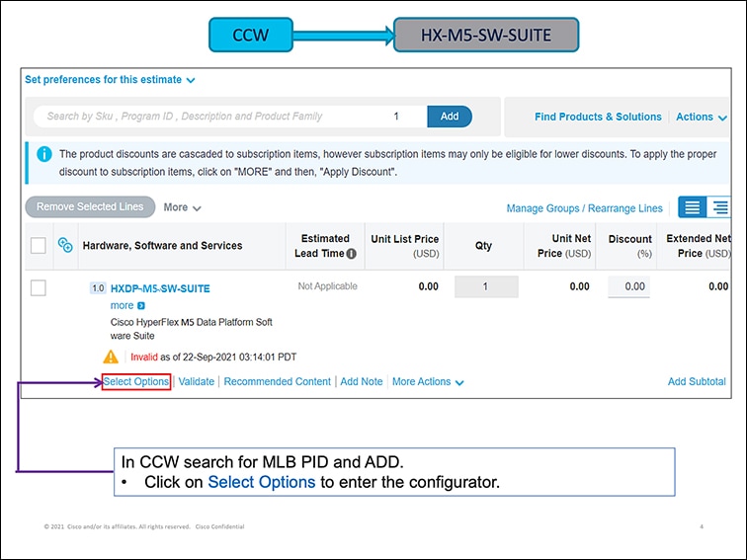The width and height of the screenshot is (747, 560).
Task: Click the group lines icon in table header
Action: pos(65,245)
